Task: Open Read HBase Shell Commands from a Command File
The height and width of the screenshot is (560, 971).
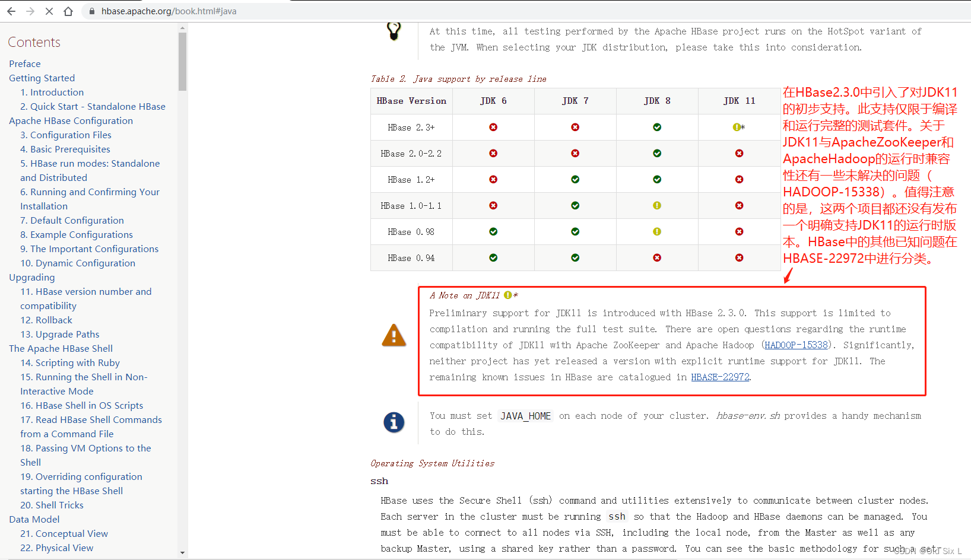Action: 91,427
